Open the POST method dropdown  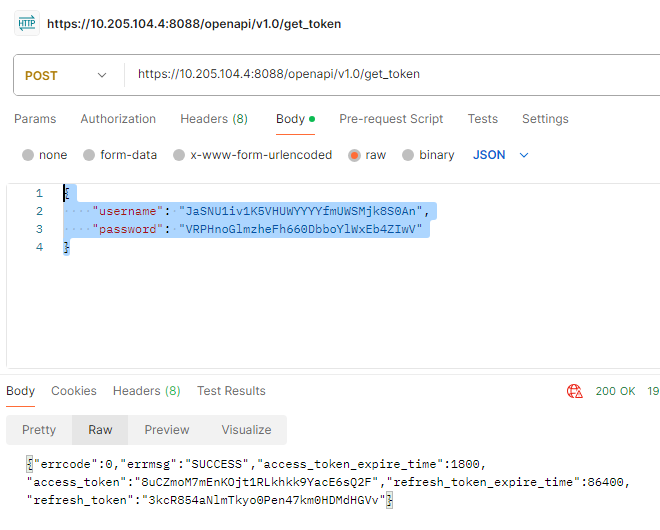pos(66,75)
